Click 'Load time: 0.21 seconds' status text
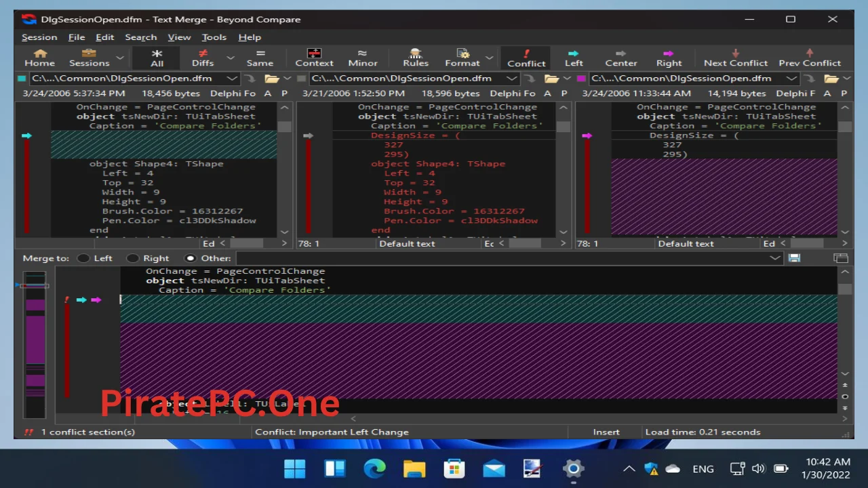The width and height of the screenshot is (868, 488). (x=703, y=432)
